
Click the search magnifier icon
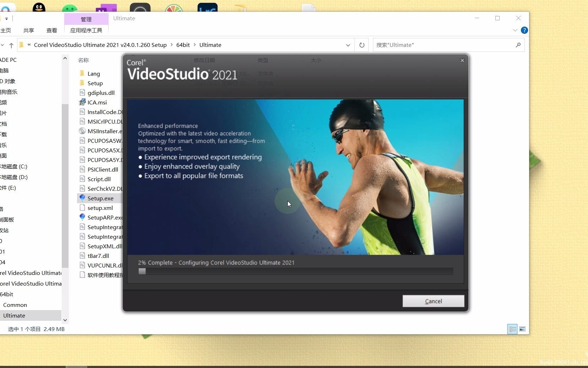click(518, 45)
